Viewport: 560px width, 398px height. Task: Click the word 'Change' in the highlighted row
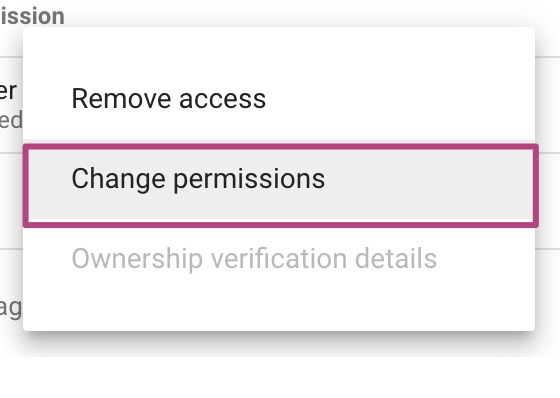(x=118, y=180)
